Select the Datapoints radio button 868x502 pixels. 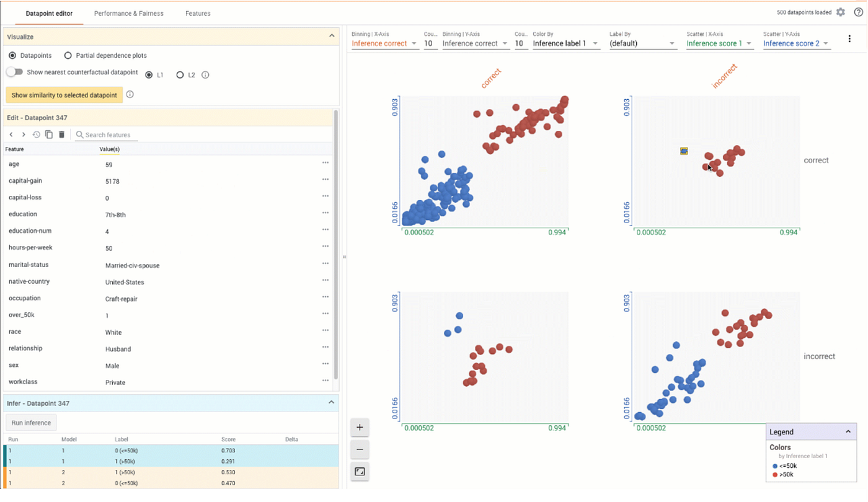click(x=12, y=56)
